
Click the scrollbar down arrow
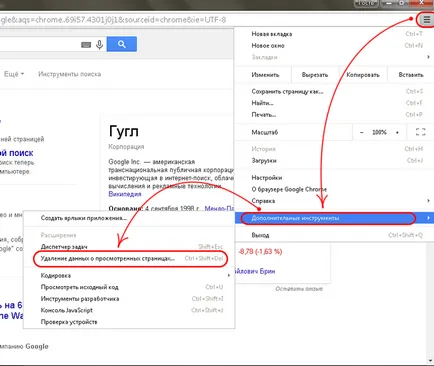tap(431, 360)
